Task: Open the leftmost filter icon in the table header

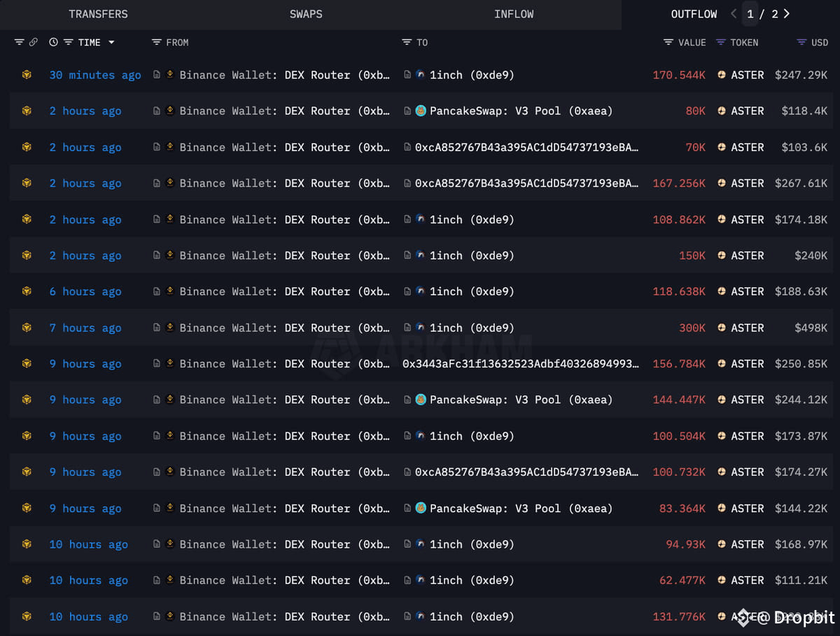Action: point(19,43)
